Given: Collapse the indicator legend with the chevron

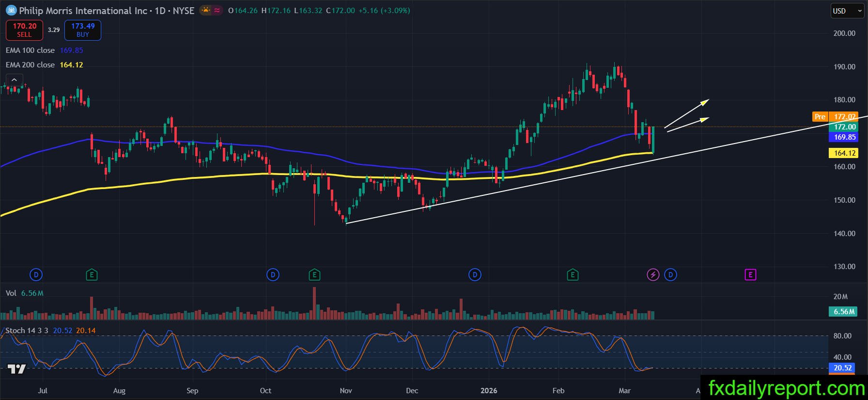Looking at the screenshot, I should tap(14, 80).
